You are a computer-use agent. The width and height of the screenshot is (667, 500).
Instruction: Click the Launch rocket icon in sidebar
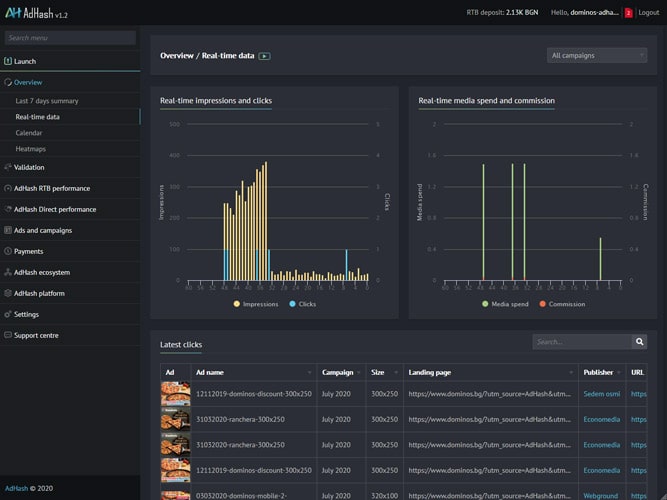pos(7,61)
